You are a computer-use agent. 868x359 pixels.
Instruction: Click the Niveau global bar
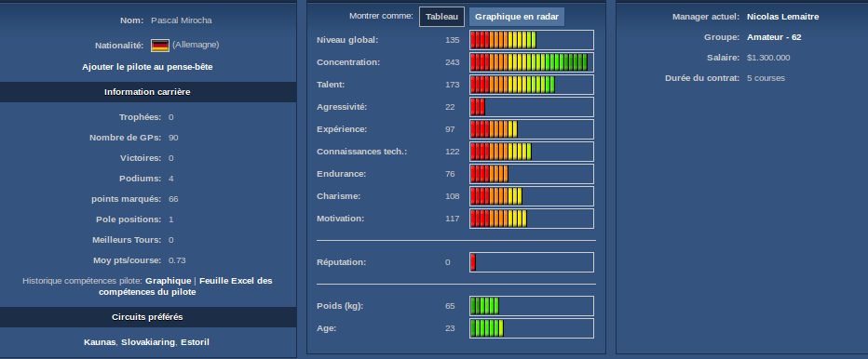tap(532, 40)
